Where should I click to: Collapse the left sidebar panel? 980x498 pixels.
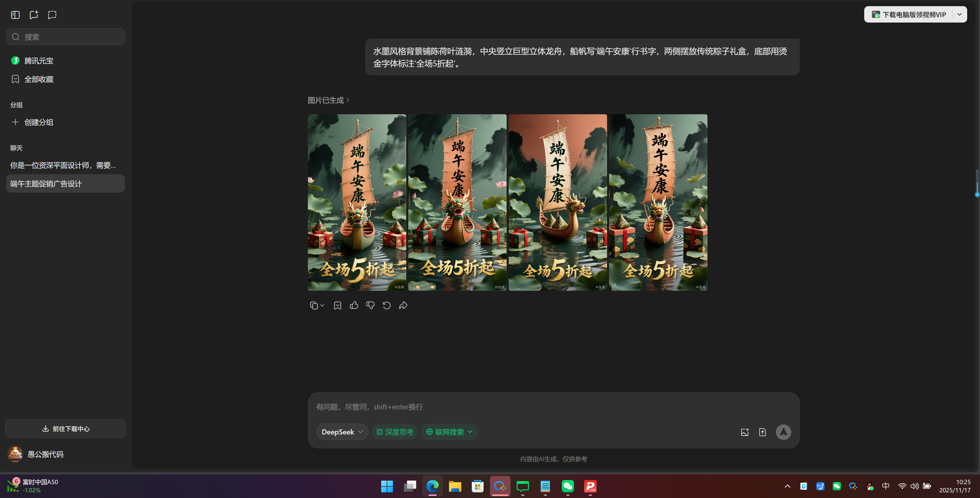(x=15, y=14)
